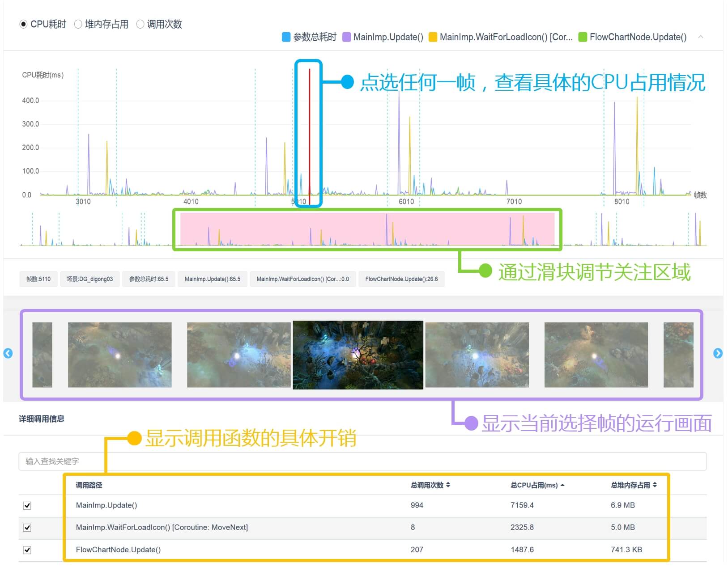Select the center highlighted frame screenshot

tap(358, 355)
